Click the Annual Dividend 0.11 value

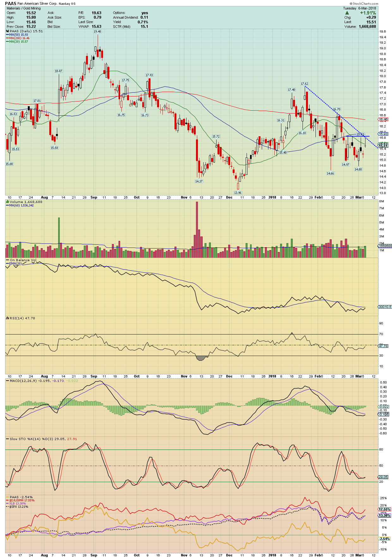[144, 17]
